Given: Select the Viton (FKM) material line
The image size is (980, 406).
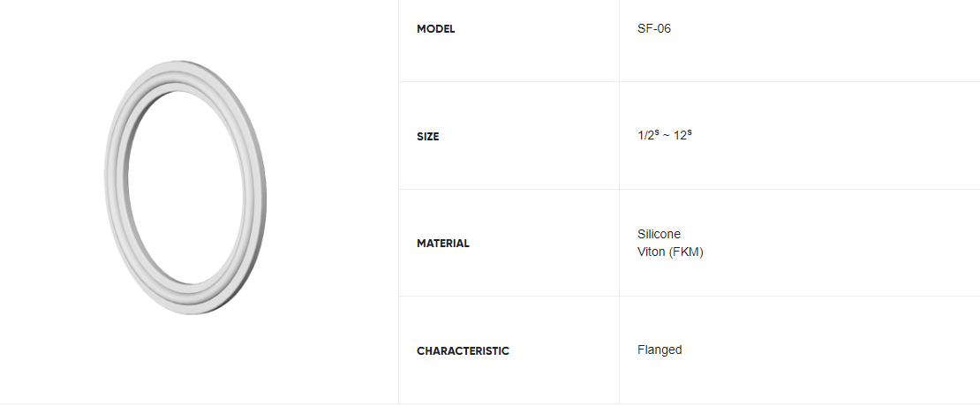Looking at the screenshot, I should 670,252.
